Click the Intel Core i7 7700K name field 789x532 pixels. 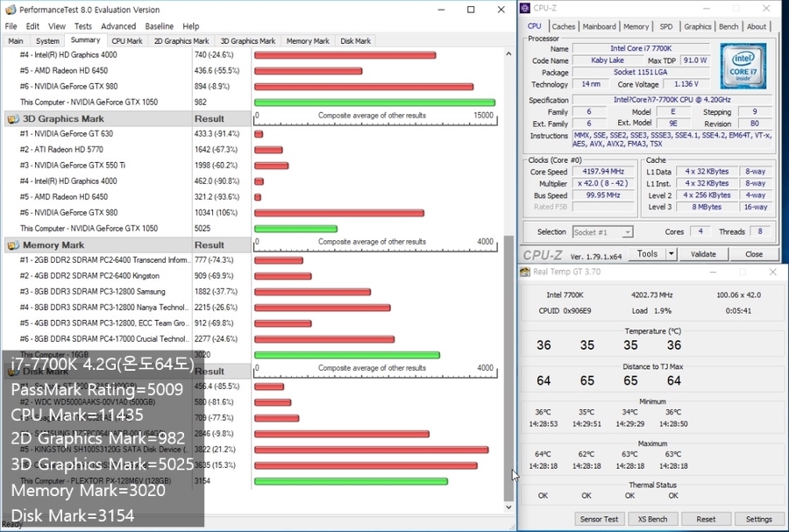pos(641,48)
